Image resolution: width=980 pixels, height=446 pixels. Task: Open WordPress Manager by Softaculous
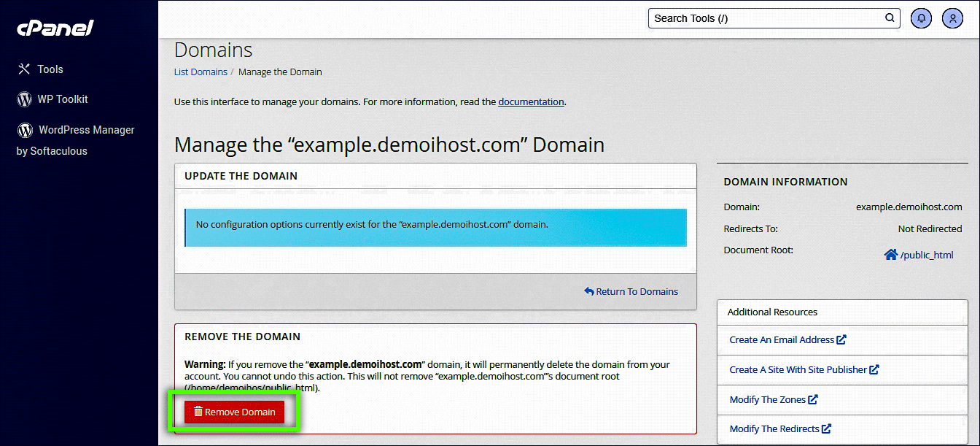click(86, 130)
